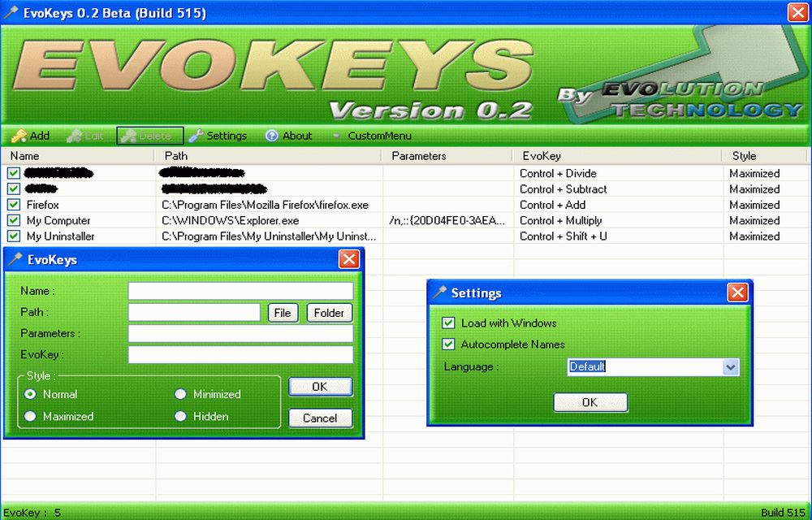Select the My Computer name cell
Image resolution: width=812 pixels, height=520 pixels.
(58, 221)
